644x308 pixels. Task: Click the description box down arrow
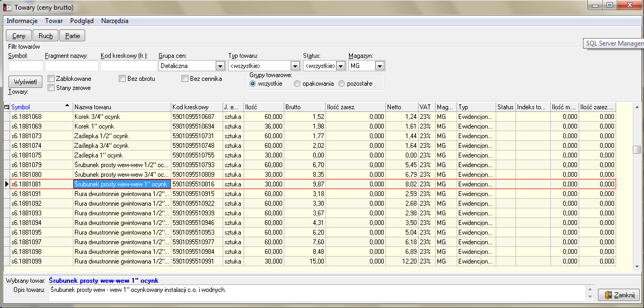coord(590,297)
